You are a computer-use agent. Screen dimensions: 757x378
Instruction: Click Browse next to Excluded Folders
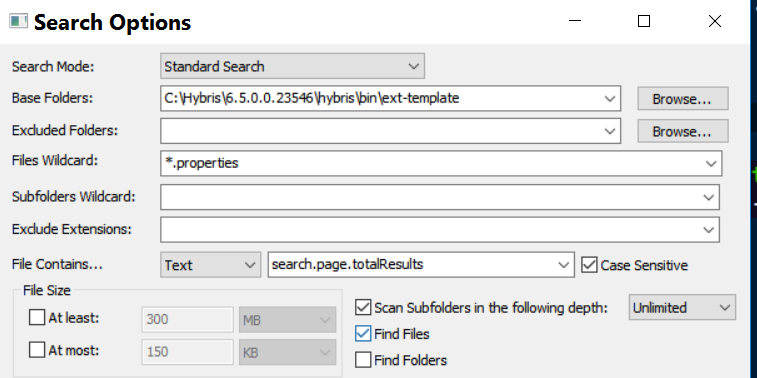[682, 131]
